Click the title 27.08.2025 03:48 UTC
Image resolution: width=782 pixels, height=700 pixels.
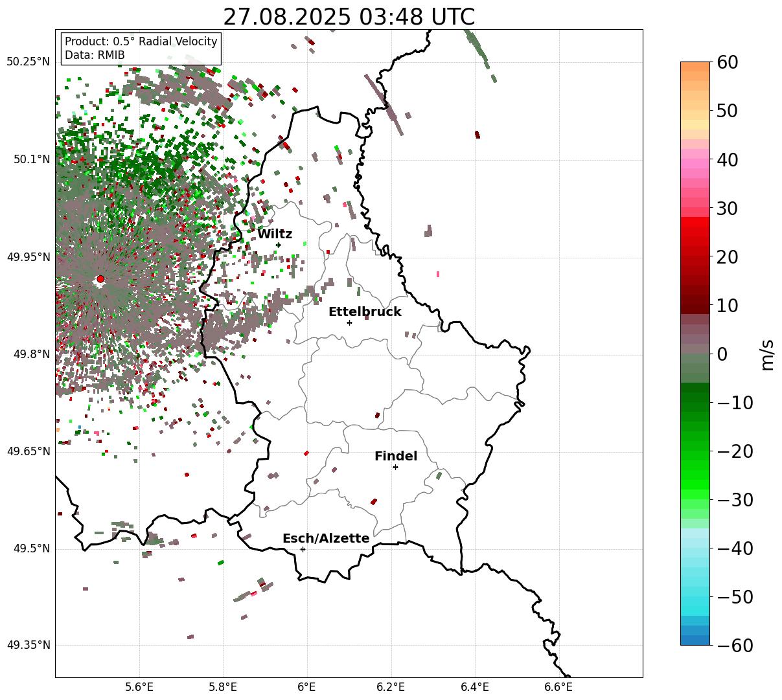point(349,17)
